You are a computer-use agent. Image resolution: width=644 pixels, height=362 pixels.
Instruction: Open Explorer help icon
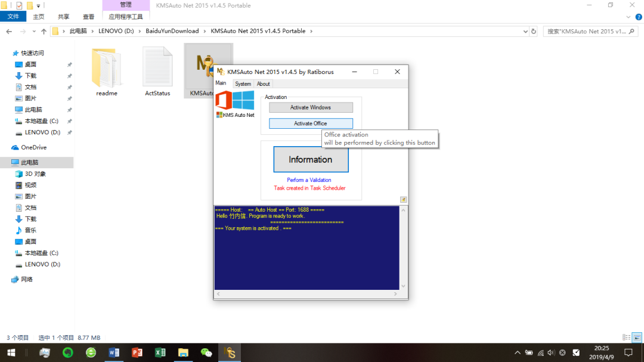[639, 17]
